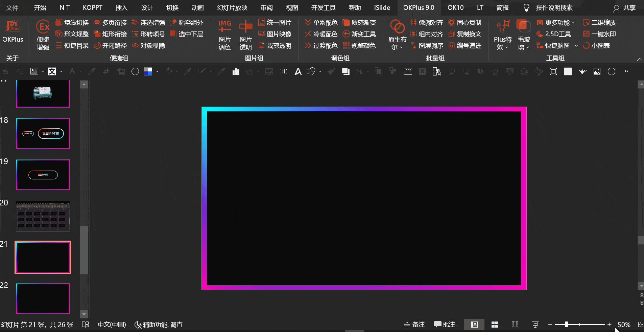Open the OK10 tab
The image size is (644, 332).
point(455,7)
